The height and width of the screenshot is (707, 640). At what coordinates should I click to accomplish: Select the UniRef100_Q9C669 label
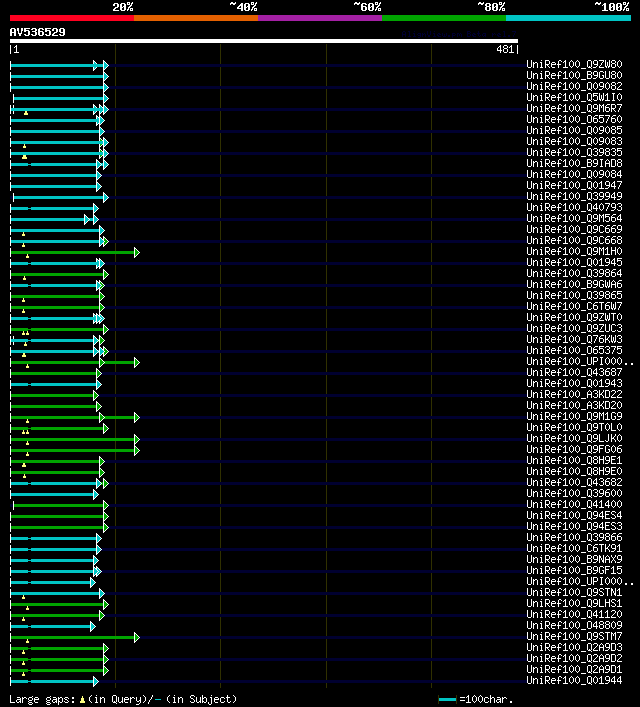pyautogui.click(x=574, y=230)
